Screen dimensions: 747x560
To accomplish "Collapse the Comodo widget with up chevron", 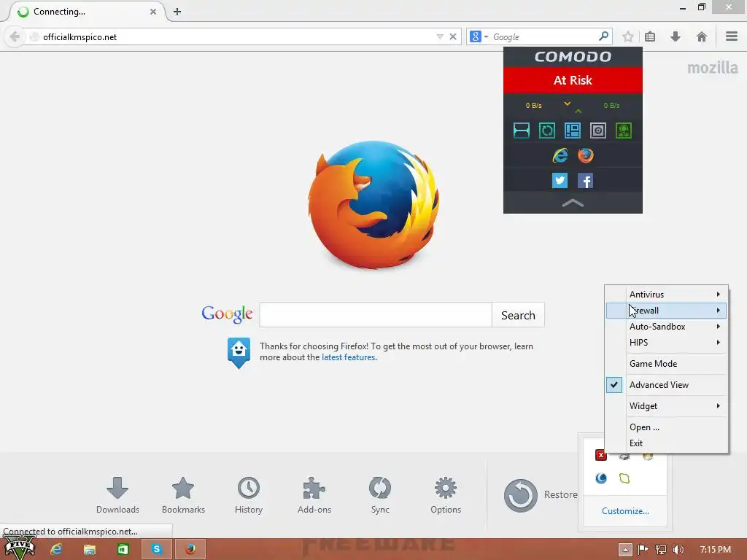I will (573, 203).
